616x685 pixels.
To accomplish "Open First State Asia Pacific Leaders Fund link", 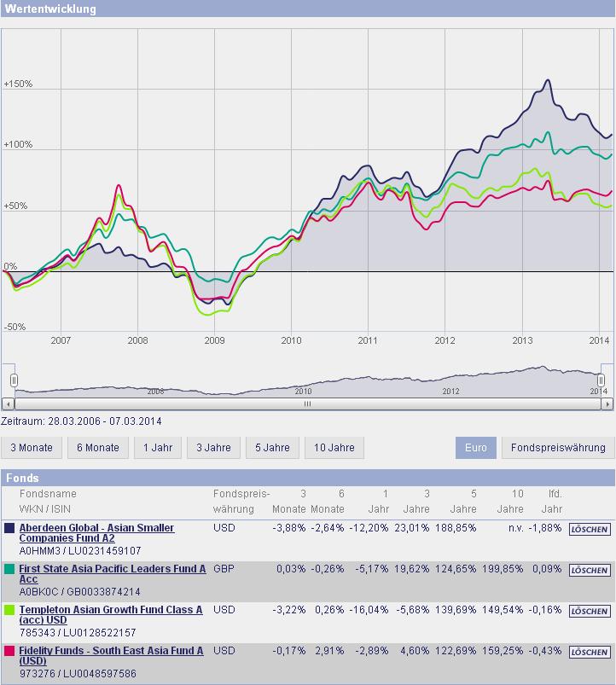I will click(x=113, y=574).
